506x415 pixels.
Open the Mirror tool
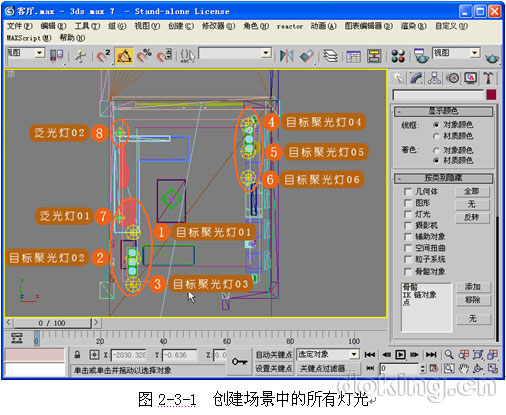click(x=287, y=56)
